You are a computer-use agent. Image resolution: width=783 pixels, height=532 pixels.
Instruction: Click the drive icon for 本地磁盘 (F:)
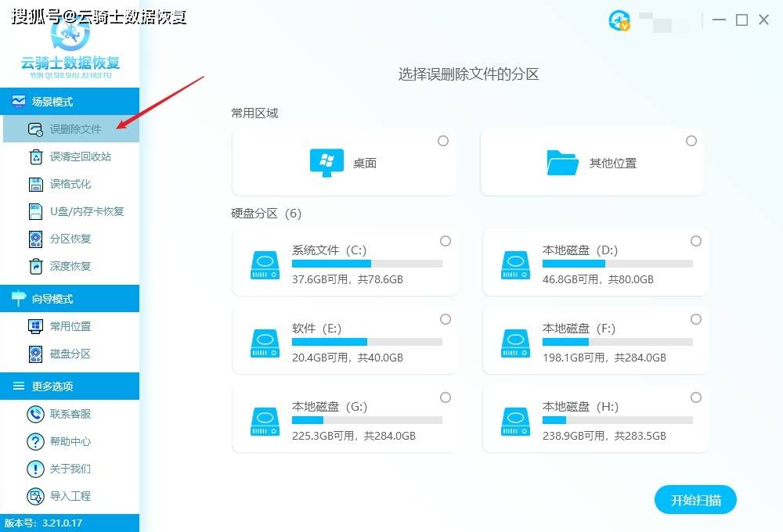(x=516, y=343)
